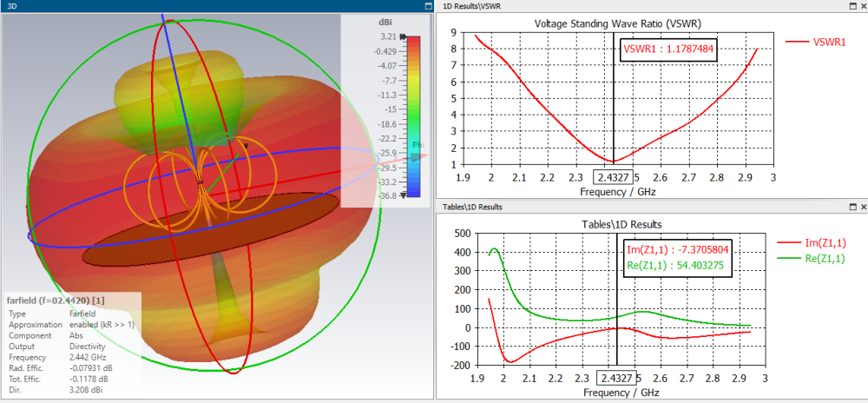Close the 1D Results\VSWR window
The width and height of the screenshot is (868, 403).
(863, 5)
